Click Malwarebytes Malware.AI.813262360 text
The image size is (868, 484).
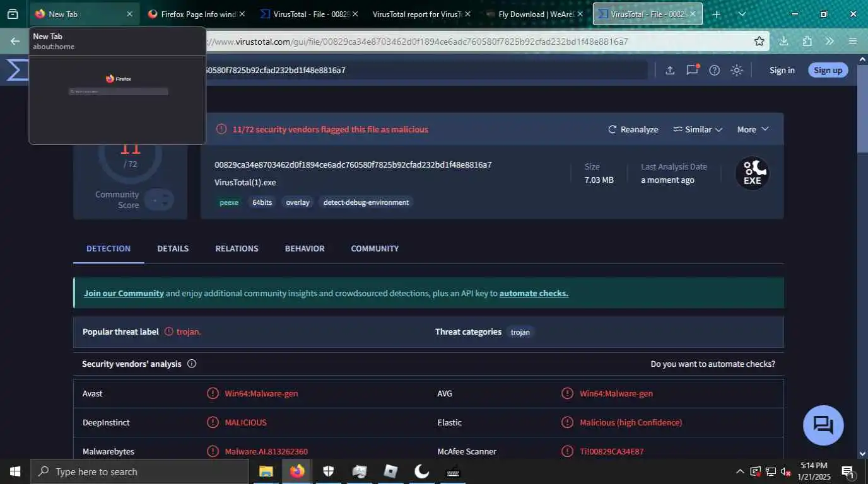pos(266,451)
